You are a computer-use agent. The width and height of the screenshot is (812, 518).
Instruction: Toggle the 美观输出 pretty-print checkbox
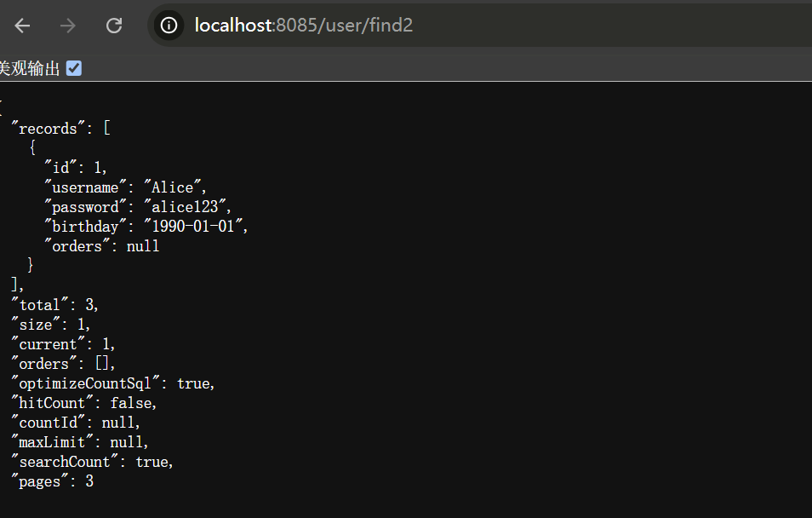point(74,68)
